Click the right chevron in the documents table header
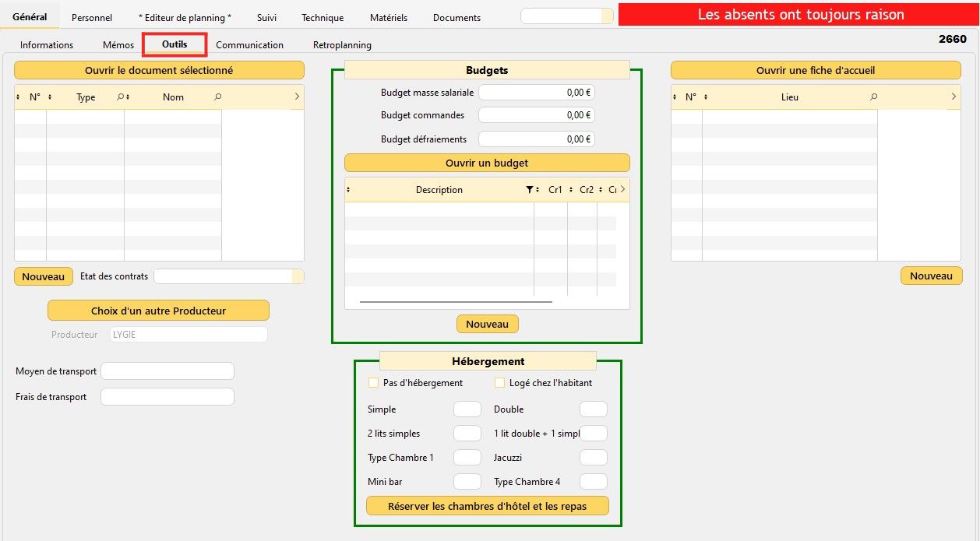Screen dimensions: 980x541 coord(297,97)
